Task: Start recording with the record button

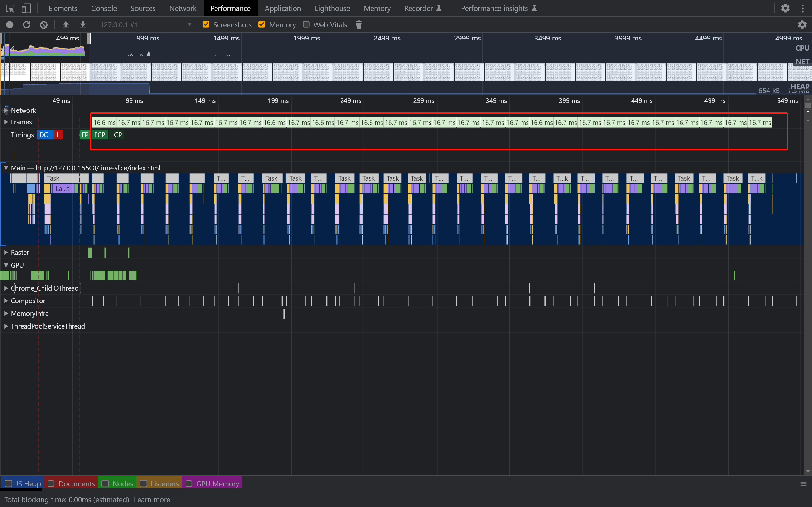Action: pos(10,25)
